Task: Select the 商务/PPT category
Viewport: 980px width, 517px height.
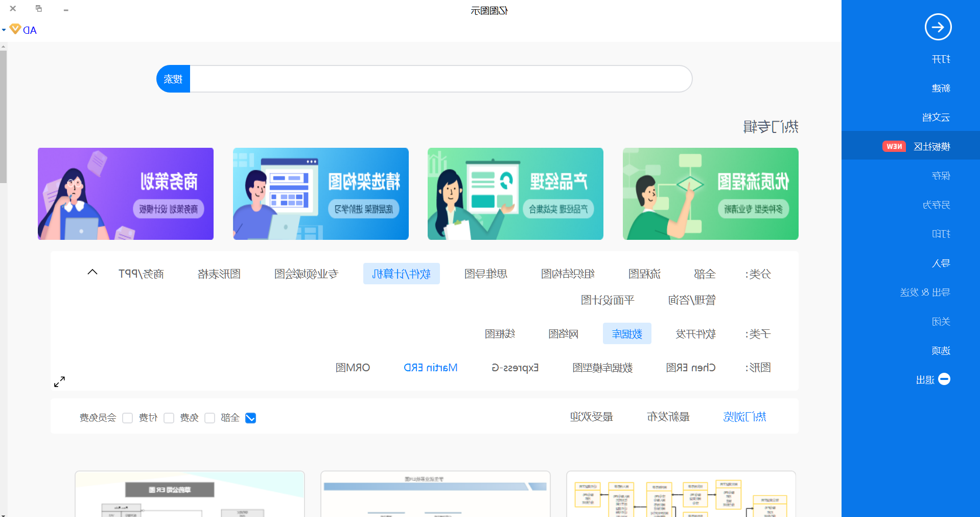Action: pos(141,274)
